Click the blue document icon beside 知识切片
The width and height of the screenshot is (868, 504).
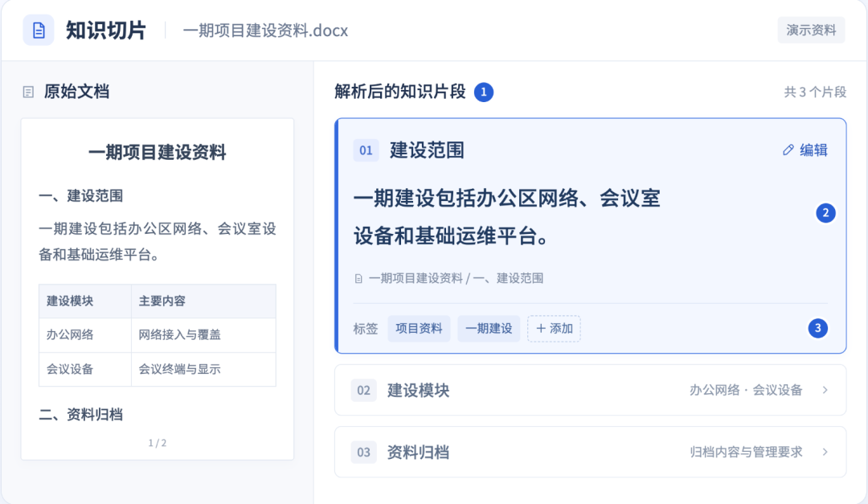coord(39,30)
